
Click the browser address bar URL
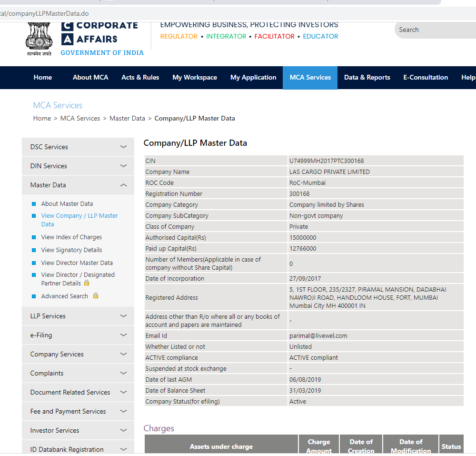44,14
